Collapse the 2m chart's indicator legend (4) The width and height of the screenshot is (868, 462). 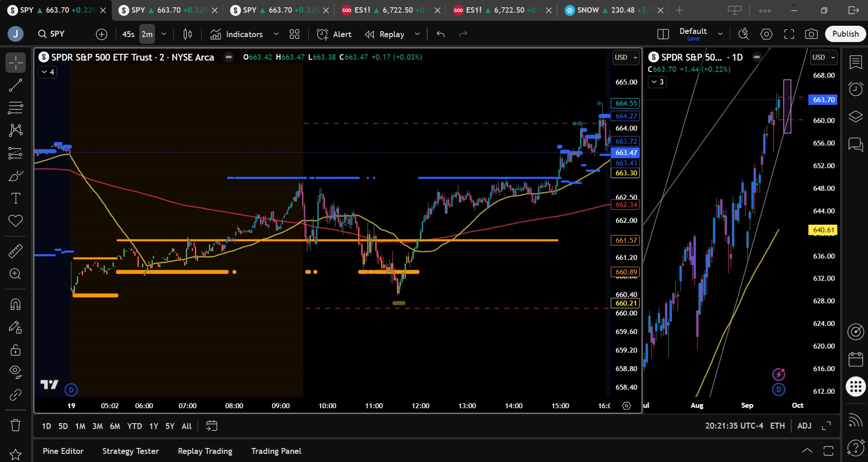(x=47, y=72)
